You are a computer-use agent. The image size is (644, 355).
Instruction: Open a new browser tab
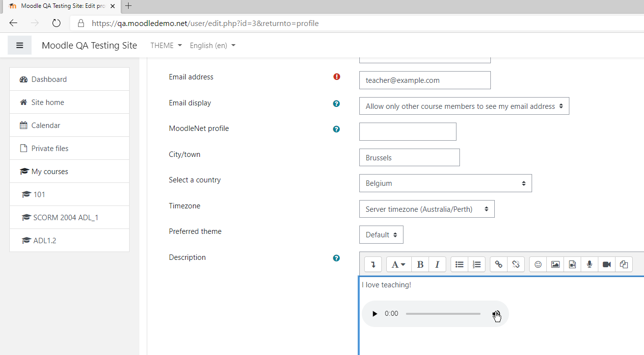[129, 6]
